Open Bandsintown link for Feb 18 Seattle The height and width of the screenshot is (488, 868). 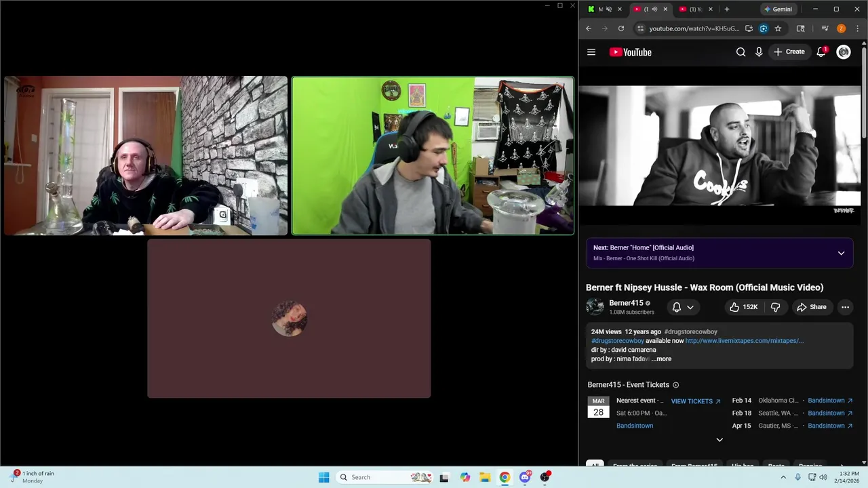point(830,413)
